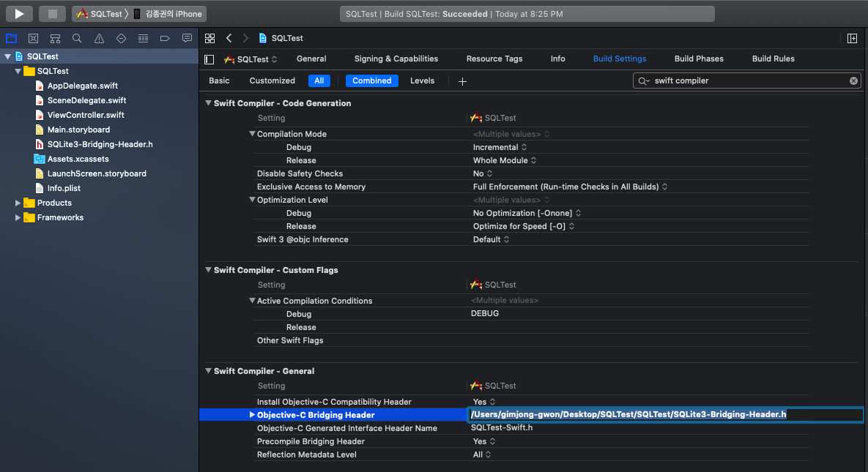Screen dimensions: 868x472
Task: Switch to Levels settings view
Action: 422,80
